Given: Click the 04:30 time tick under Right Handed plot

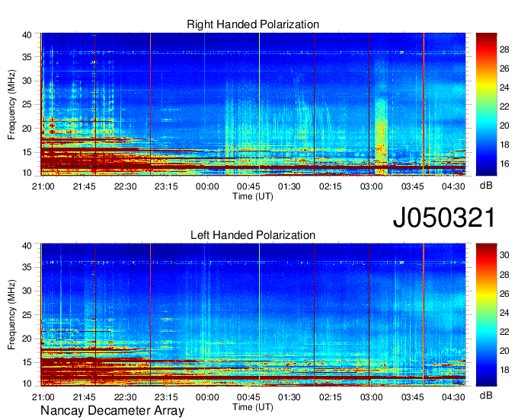Looking at the screenshot, I should point(453,186).
